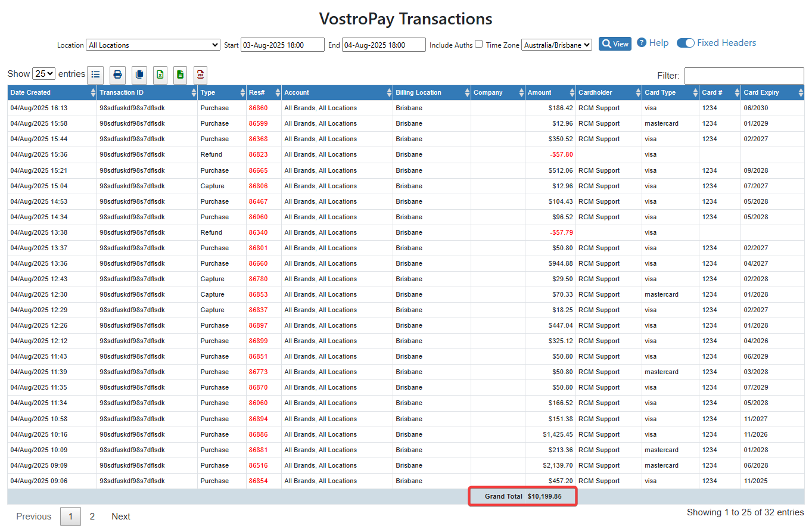Go to the Next page
Image resolution: width=812 pixels, height=532 pixels.
pos(121,517)
